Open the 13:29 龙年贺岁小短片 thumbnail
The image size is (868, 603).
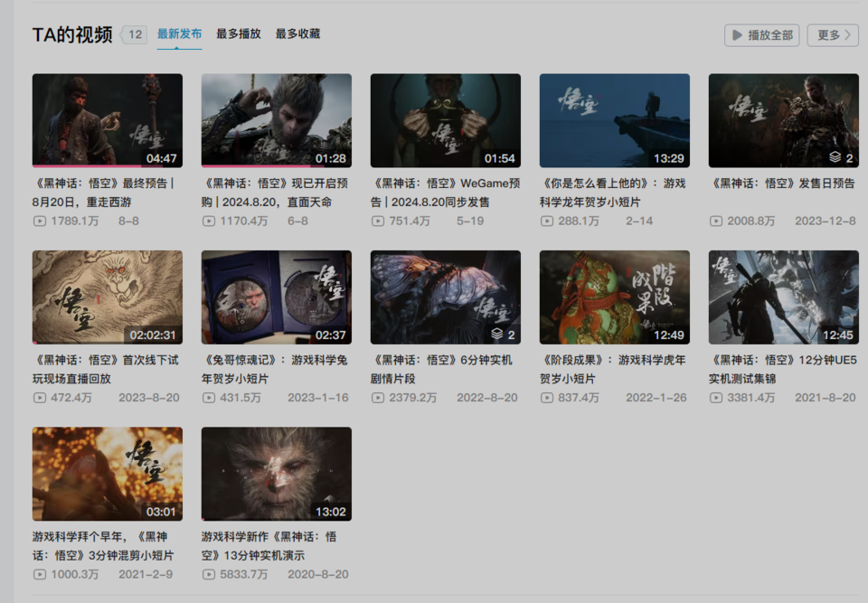pyautogui.click(x=615, y=120)
